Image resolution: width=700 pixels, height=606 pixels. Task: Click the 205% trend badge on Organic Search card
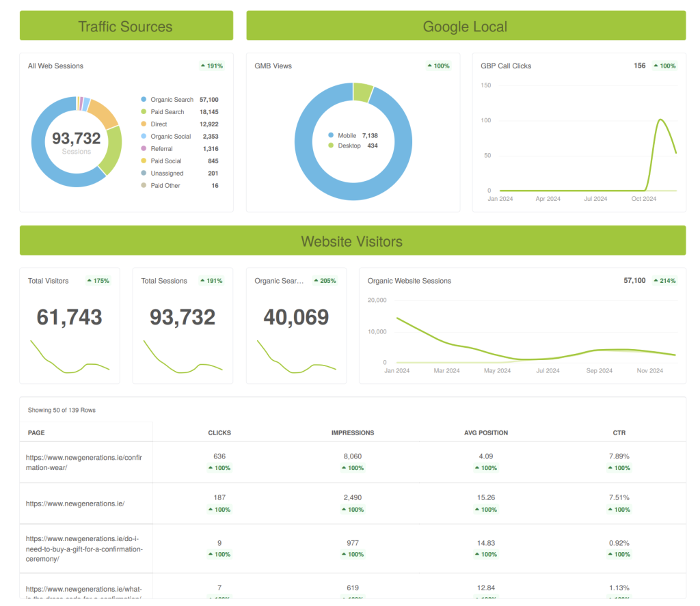coord(325,281)
